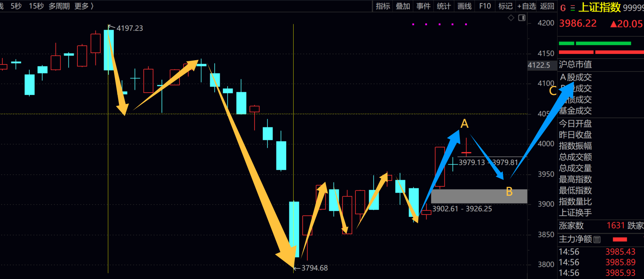The image size is (644, 279).
Task: Click the diamond icon above the price axis
Action: [x=511, y=18]
